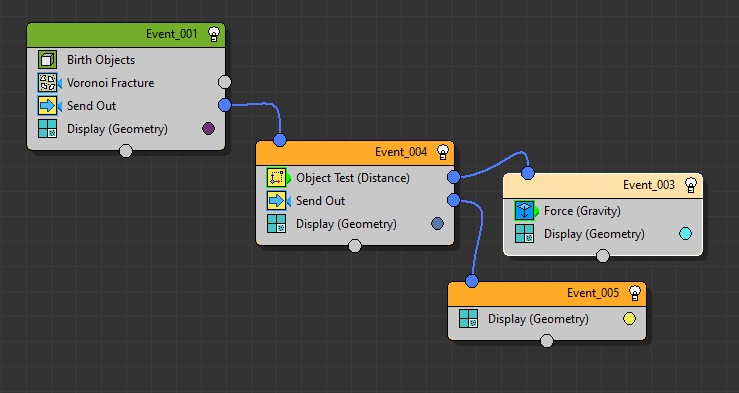Click Send Out icon in Event_004

(277, 201)
